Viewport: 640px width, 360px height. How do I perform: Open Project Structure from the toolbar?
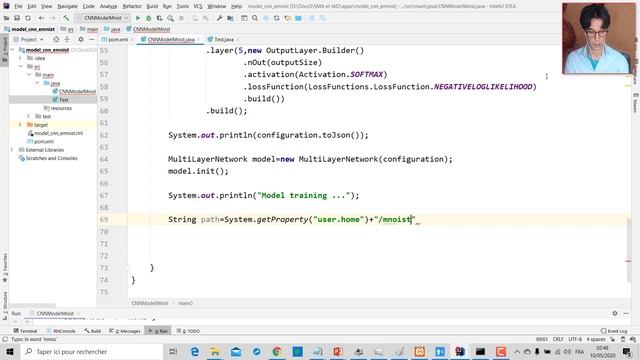click(x=231, y=18)
